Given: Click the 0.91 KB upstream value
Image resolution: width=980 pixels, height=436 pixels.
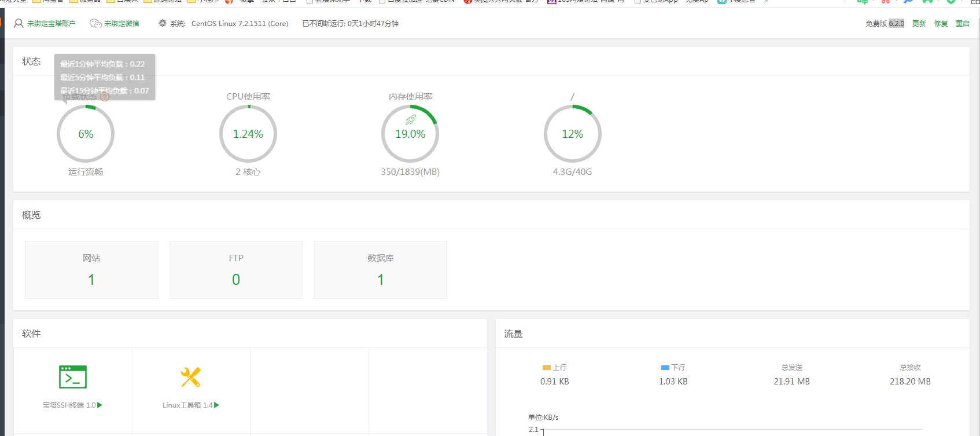Looking at the screenshot, I should 555,382.
